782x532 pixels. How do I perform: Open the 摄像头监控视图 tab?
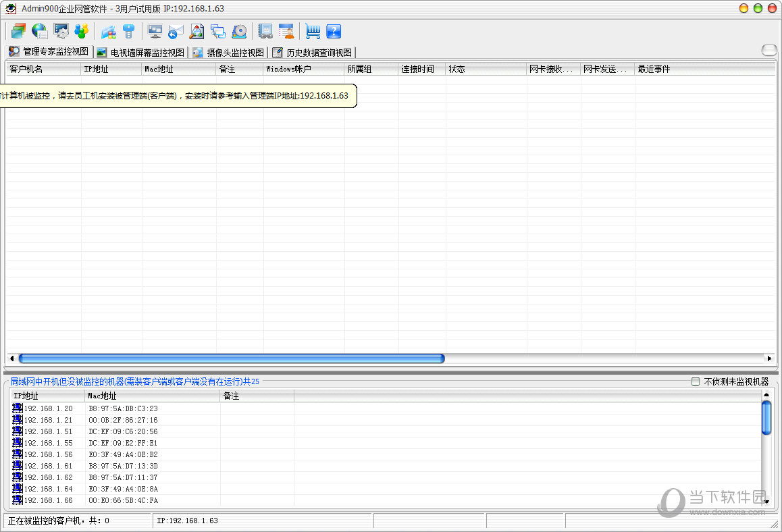229,53
